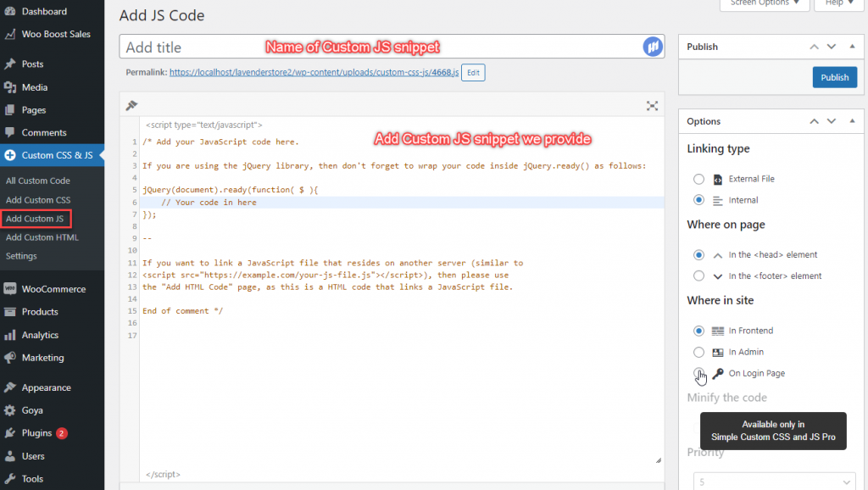
Task: Click the blue circular icon beside the title
Action: tap(652, 47)
